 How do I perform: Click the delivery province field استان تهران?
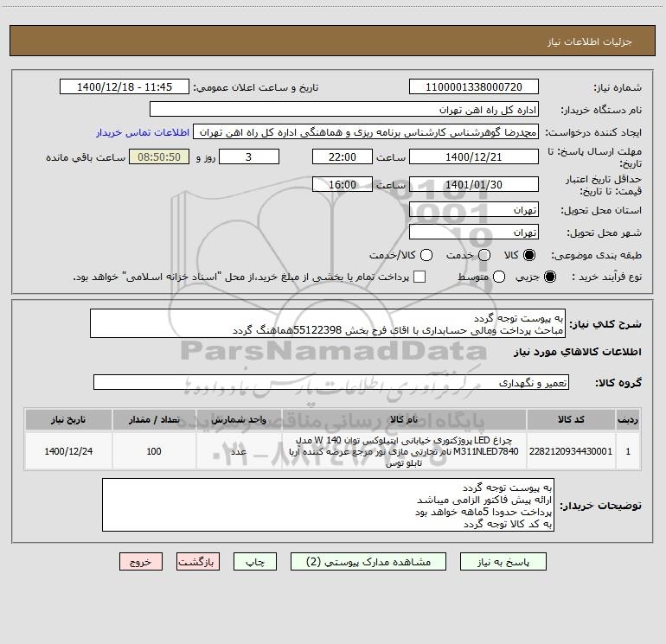tap(474, 209)
